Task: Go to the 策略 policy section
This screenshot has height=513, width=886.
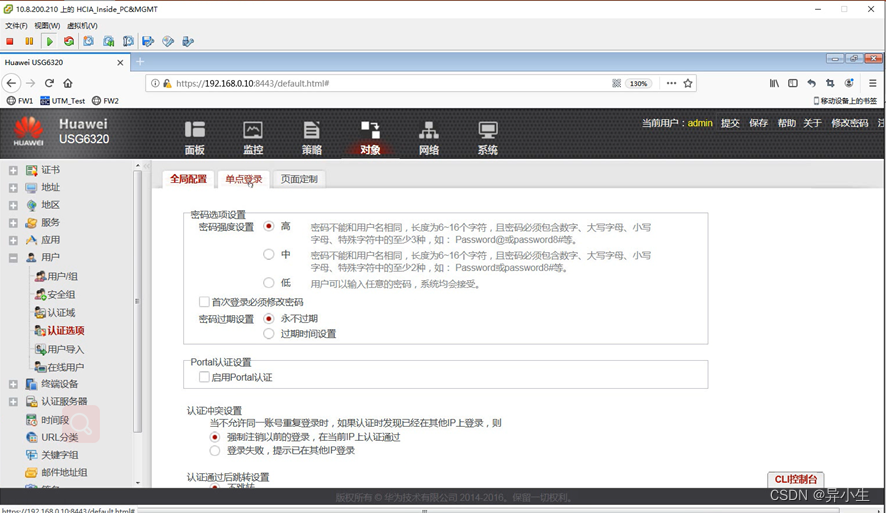Action: point(312,137)
